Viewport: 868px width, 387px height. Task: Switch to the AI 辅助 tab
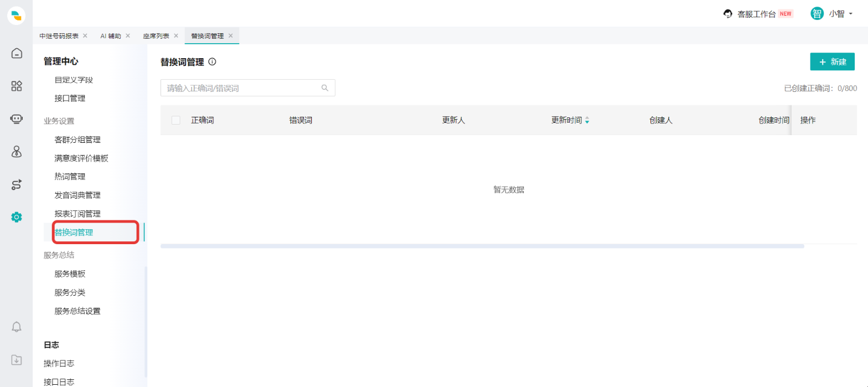pyautogui.click(x=111, y=35)
